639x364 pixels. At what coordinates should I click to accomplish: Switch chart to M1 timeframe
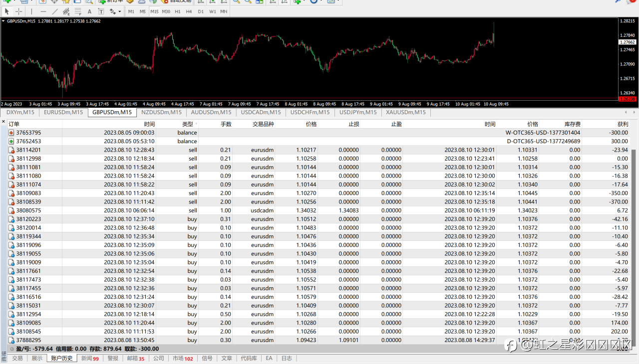pyautogui.click(x=131, y=11)
